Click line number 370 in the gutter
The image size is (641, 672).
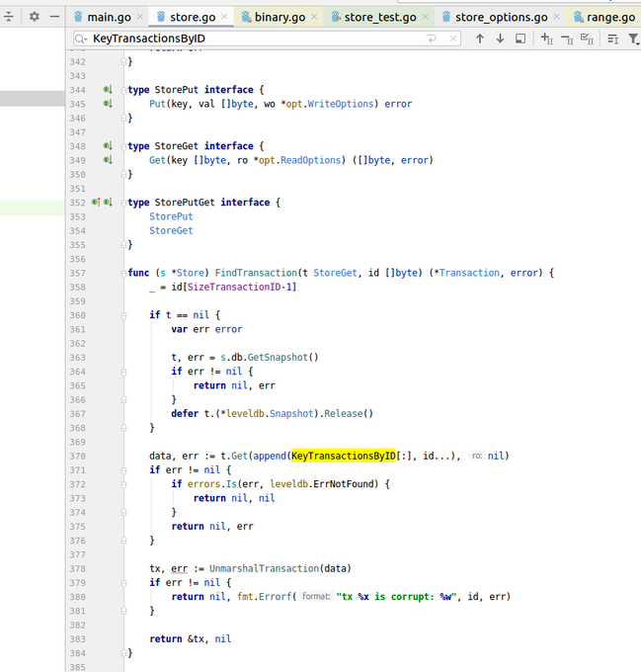coord(77,456)
